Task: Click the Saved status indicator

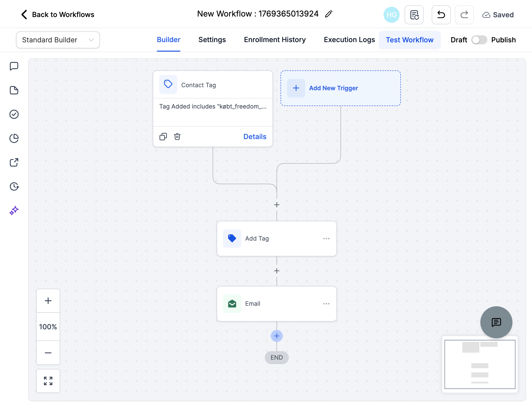Action: pyautogui.click(x=498, y=15)
